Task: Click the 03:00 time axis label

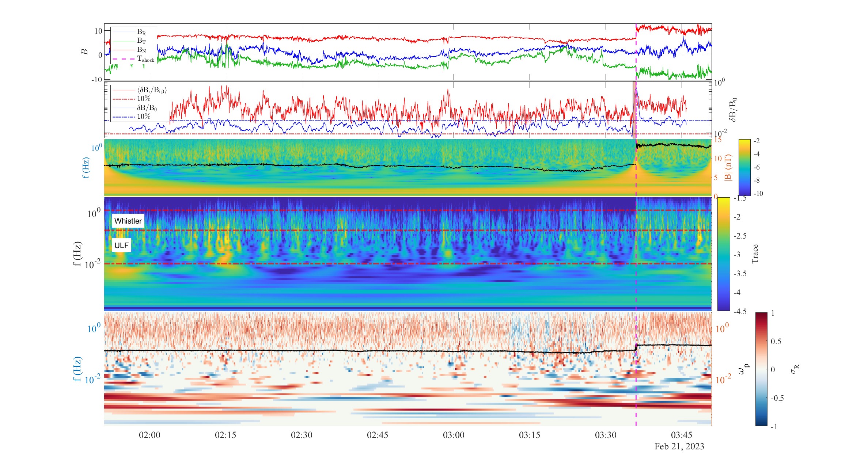Action: (x=454, y=435)
